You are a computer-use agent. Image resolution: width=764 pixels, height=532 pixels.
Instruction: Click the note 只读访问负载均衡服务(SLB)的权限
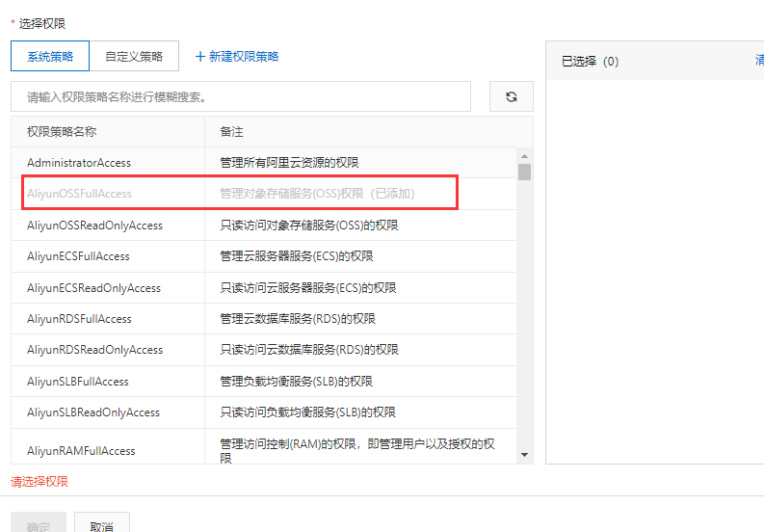point(307,412)
